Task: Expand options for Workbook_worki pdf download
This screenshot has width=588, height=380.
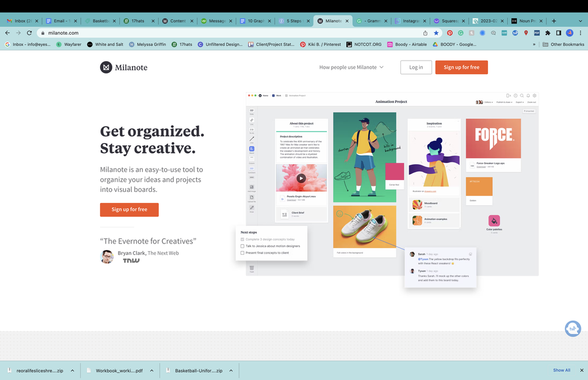Action: [152, 371]
